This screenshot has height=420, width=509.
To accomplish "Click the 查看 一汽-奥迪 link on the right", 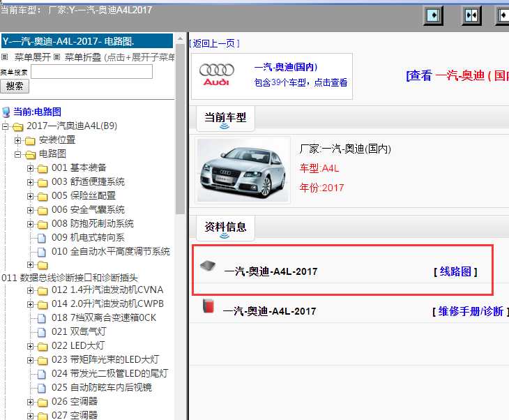I will 457,75.
